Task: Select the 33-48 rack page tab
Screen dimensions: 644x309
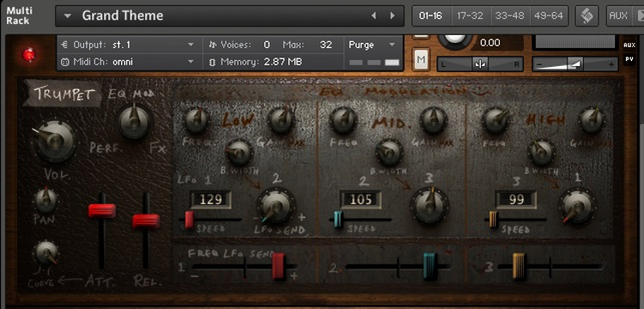Action: (509, 16)
